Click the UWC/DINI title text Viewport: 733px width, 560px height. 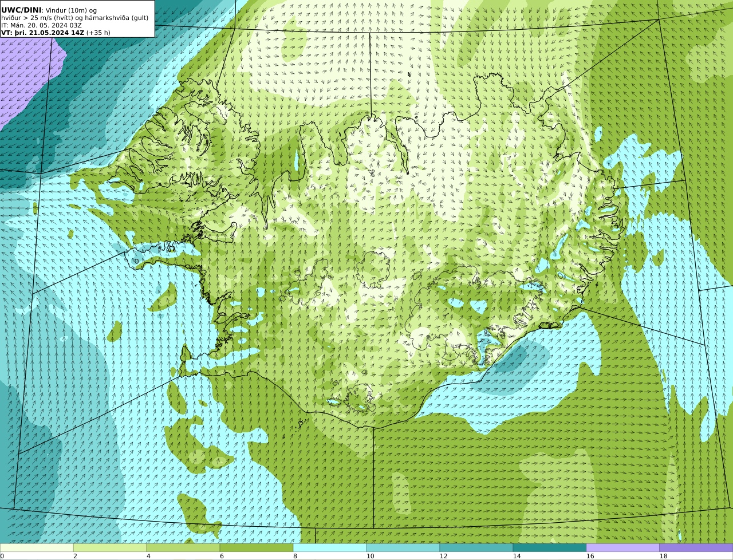coord(21,10)
